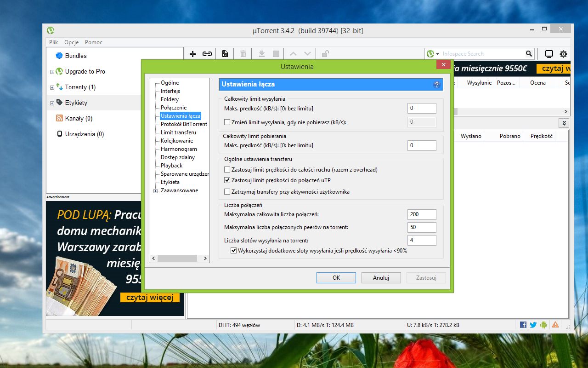Click the Stop square icon in toolbar
This screenshot has height=368, width=588.
[x=276, y=54]
